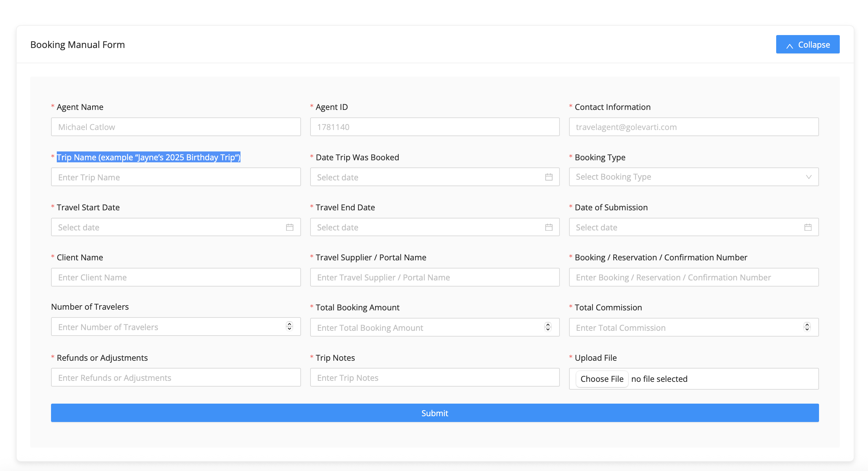Click calendar icon in Date of Submission
The width and height of the screenshot is (868, 471).
click(x=808, y=227)
